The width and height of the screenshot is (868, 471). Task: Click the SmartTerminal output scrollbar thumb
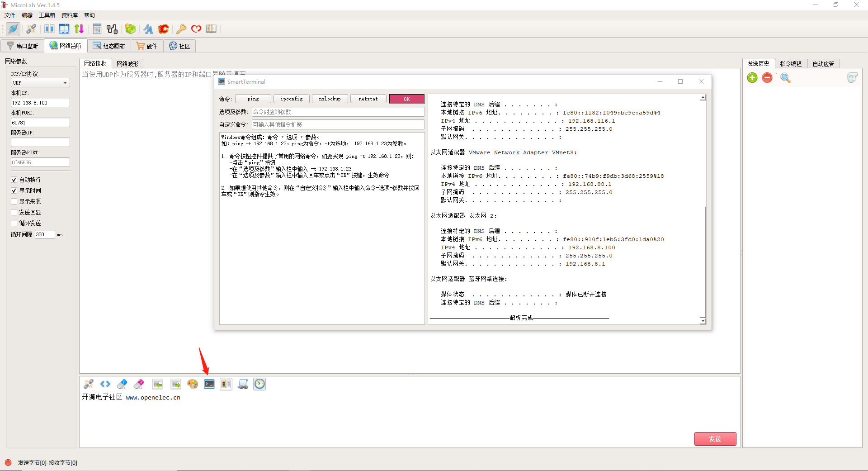(703, 261)
